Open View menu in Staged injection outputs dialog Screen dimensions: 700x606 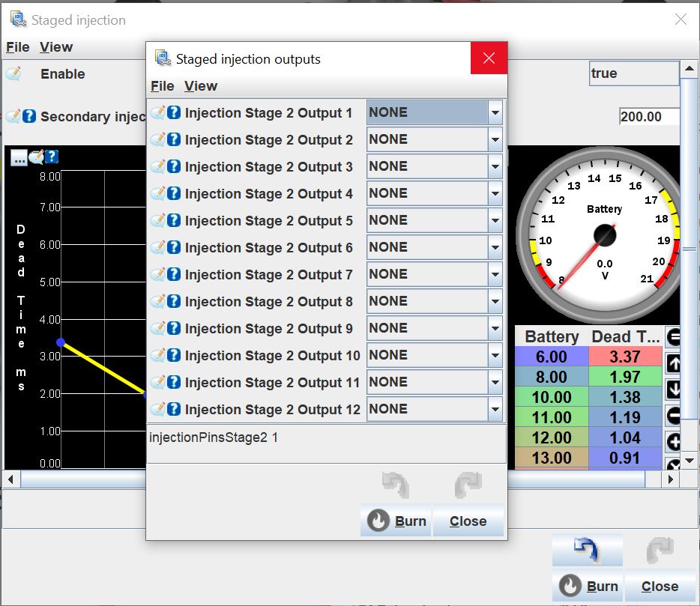tap(201, 86)
